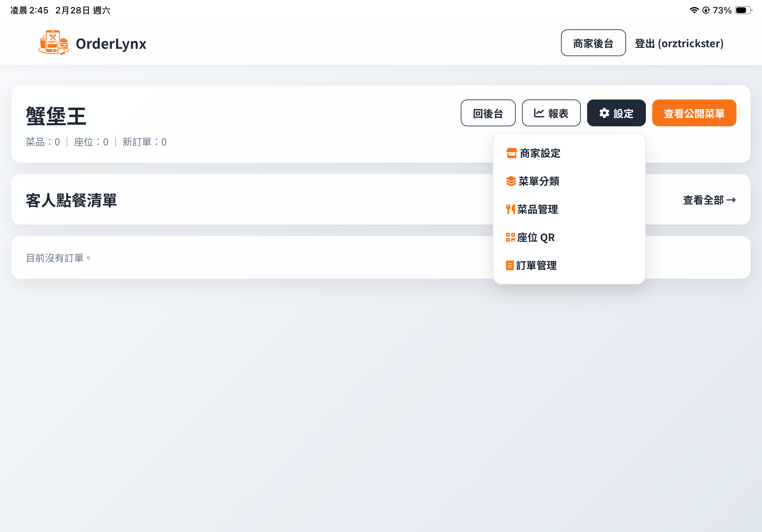This screenshot has width=762, height=532.
Task: Open the 報表 reports page
Action: 551,113
